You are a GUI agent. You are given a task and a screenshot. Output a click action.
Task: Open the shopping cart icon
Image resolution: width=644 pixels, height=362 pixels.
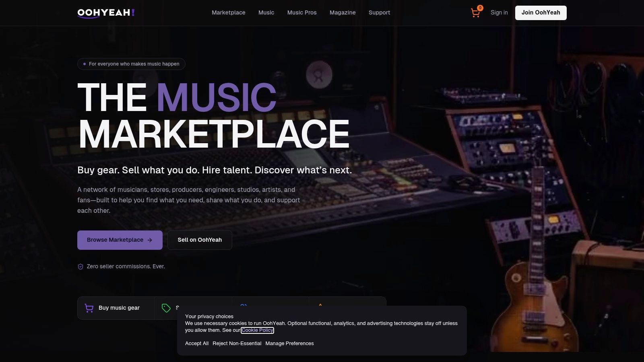(475, 13)
